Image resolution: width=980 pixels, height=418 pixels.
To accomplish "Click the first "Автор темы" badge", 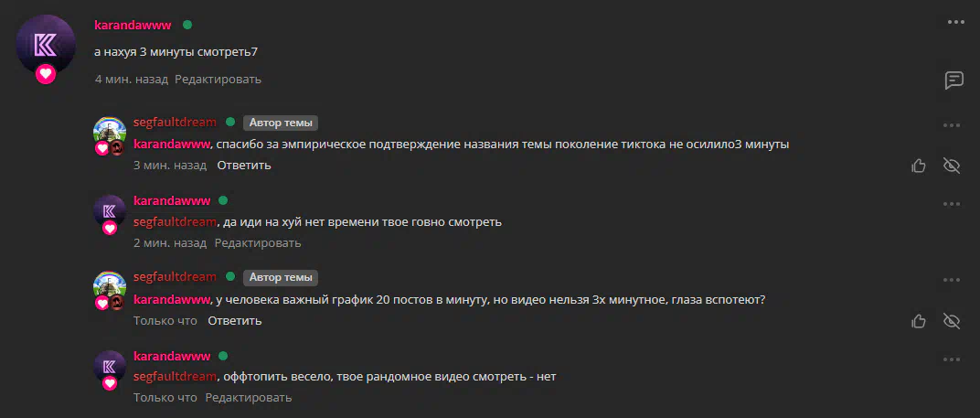I will 281,123.
